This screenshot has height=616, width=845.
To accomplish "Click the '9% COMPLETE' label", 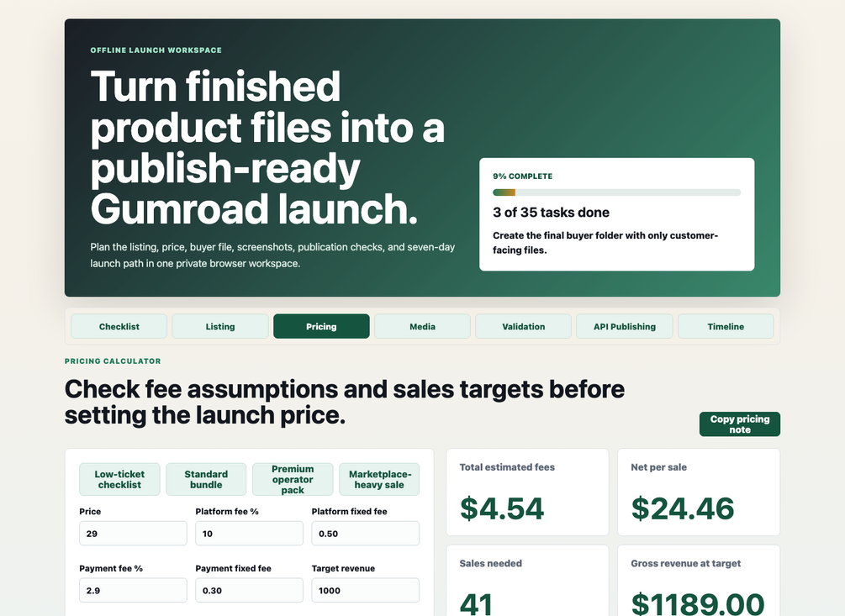I will click(x=522, y=176).
